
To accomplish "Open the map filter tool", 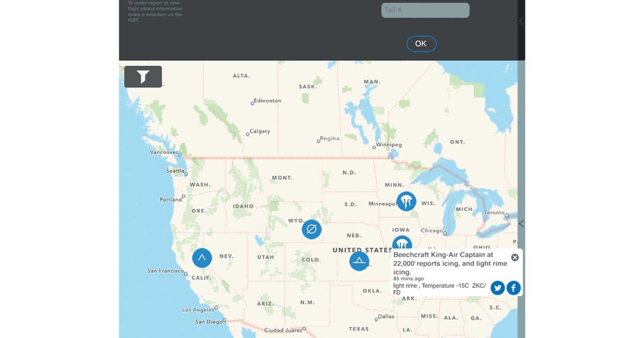I will coord(143,76).
